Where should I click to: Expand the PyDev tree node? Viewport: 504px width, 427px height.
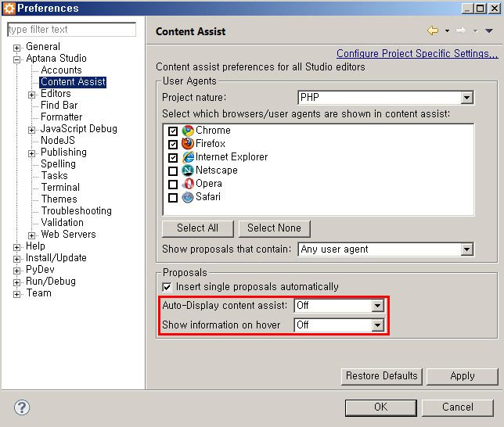point(16,271)
